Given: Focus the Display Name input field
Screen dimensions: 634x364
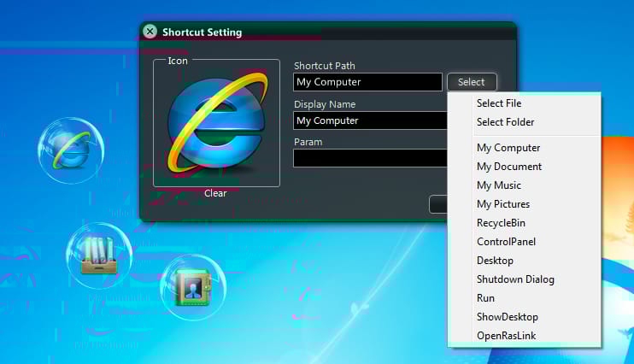Looking at the screenshot, I should (x=370, y=120).
